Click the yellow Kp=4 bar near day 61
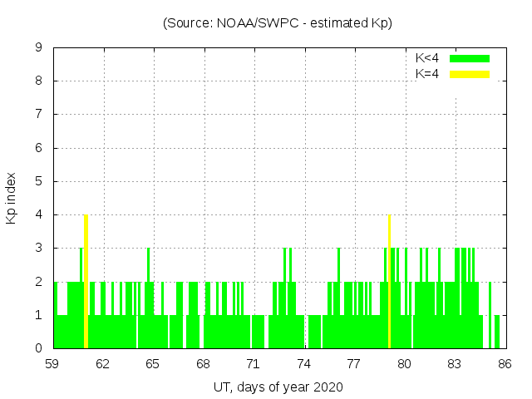532x399 pixels. point(86,283)
